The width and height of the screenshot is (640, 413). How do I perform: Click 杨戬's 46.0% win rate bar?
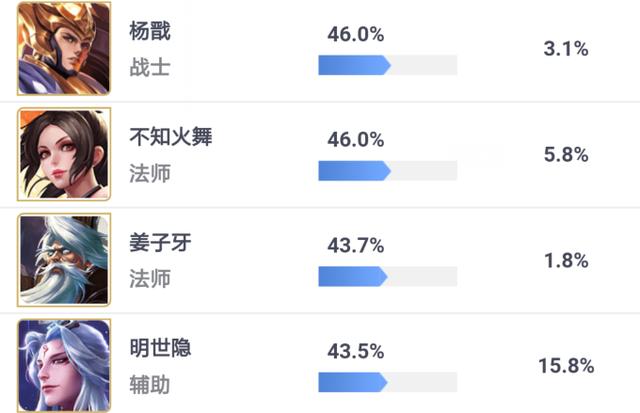coord(388,65)
